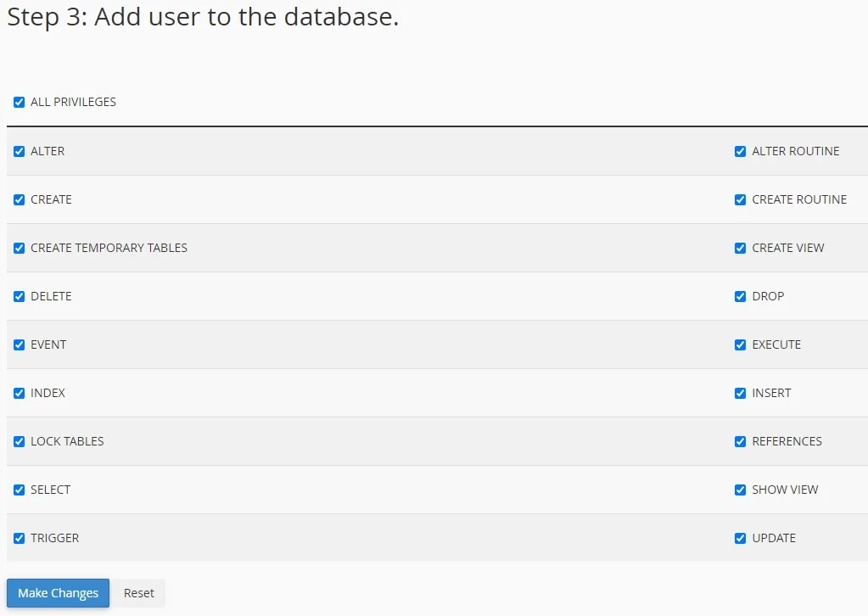Disable the SHOW VIEW privilege
The height and width of the screenshot is (616, 868).
tap(741, 490)
